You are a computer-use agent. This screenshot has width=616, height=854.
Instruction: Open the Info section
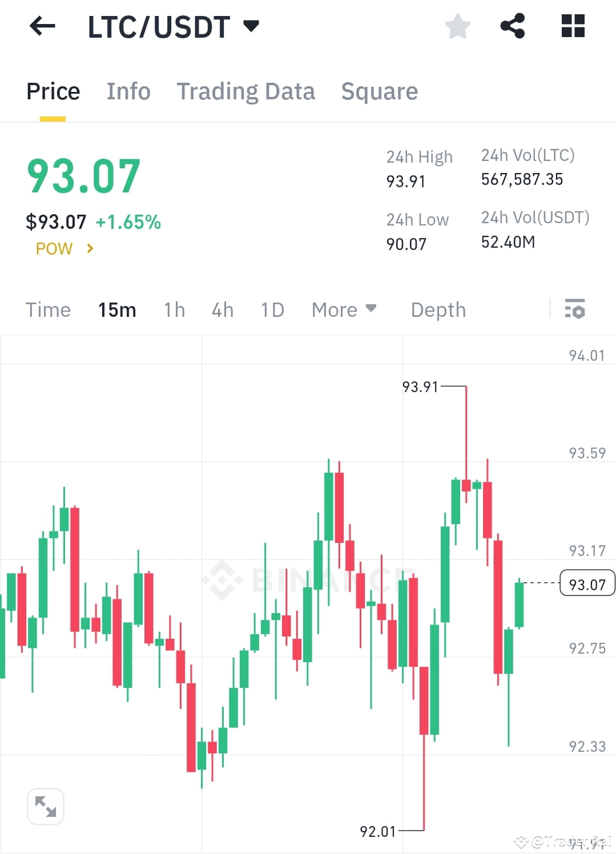coord(128,91)
